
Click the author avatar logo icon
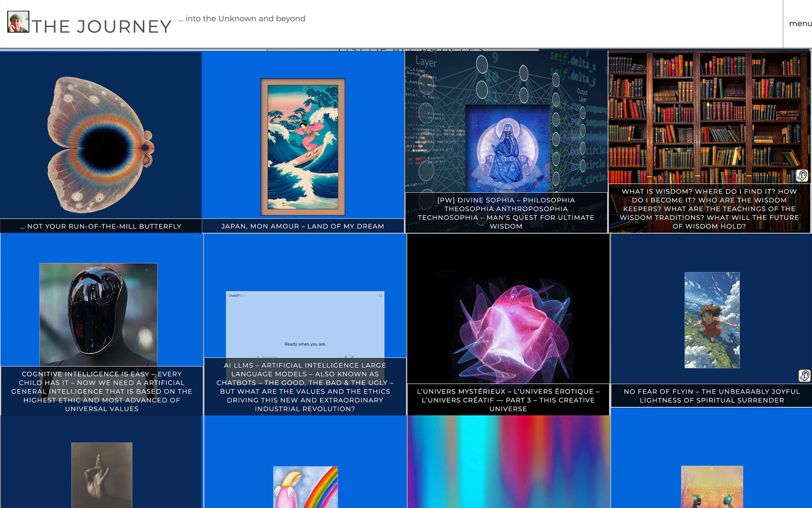coord(18,22)
